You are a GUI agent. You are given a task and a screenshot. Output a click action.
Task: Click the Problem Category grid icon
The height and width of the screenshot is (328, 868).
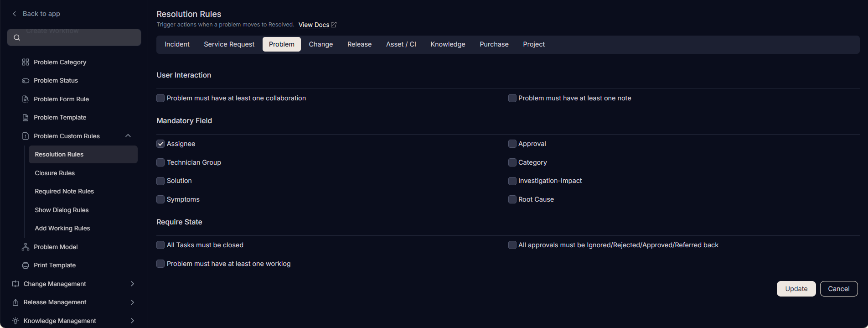pos(26,62)
